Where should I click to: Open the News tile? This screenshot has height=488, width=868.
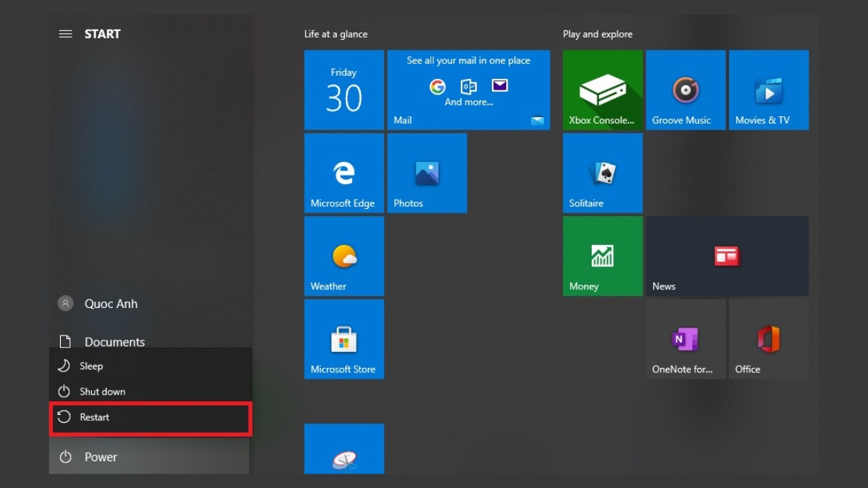pos(728,256)
